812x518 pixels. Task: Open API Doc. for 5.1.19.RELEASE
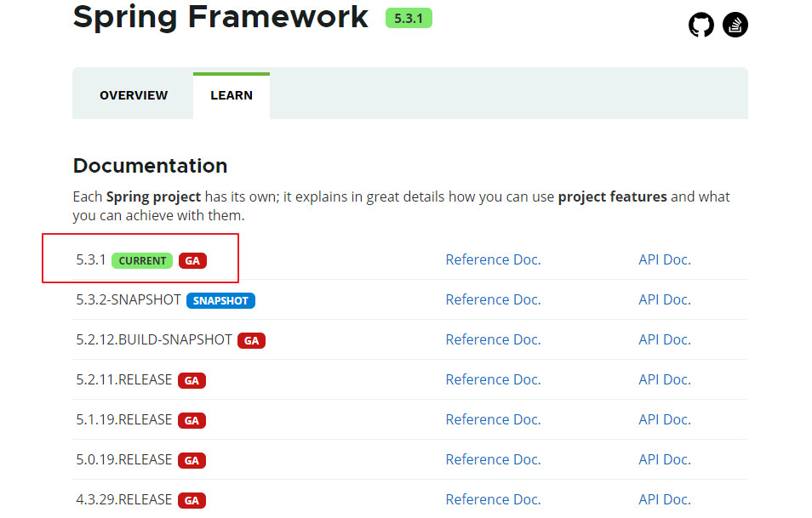pos(665,419)
